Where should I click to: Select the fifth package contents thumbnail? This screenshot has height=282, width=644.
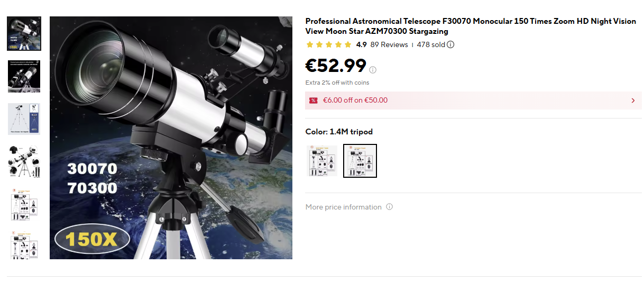24,204
